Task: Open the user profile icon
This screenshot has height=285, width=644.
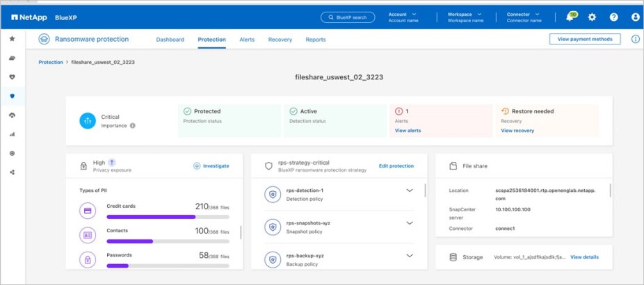Action: pyautogui.click(x=634, y=17)
